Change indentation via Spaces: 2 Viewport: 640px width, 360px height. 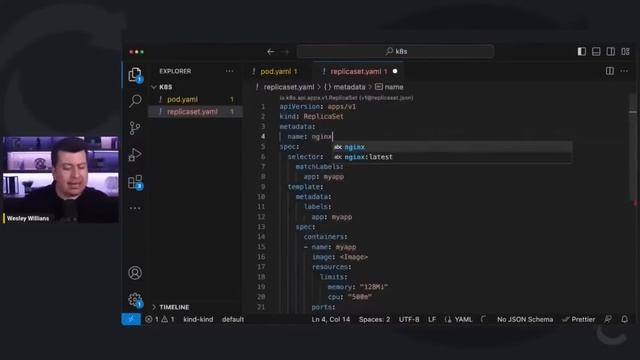pos(374,319)
